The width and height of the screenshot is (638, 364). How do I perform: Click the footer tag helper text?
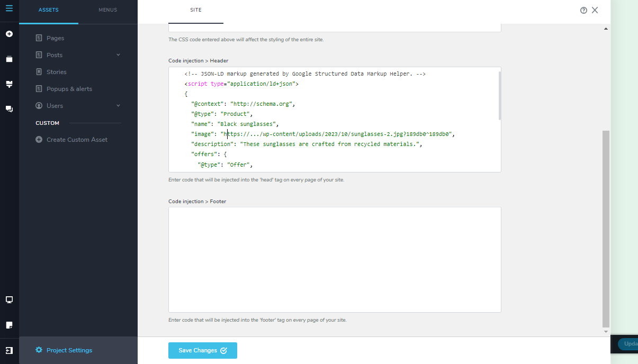[x=257, y=320]
